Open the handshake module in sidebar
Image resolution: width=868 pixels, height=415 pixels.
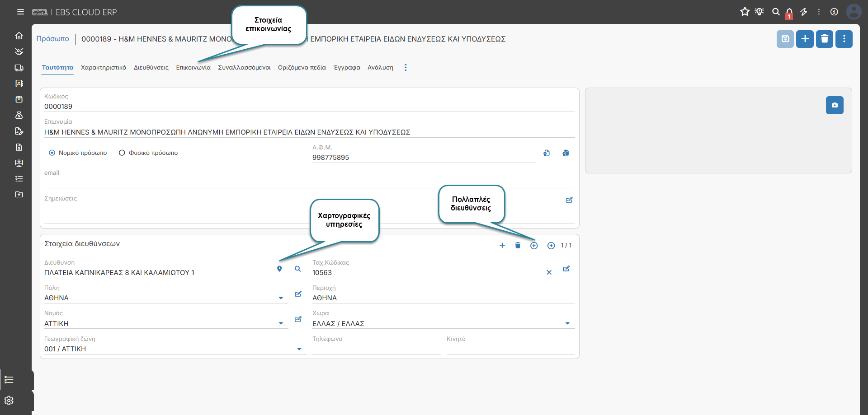pos(19,51)
